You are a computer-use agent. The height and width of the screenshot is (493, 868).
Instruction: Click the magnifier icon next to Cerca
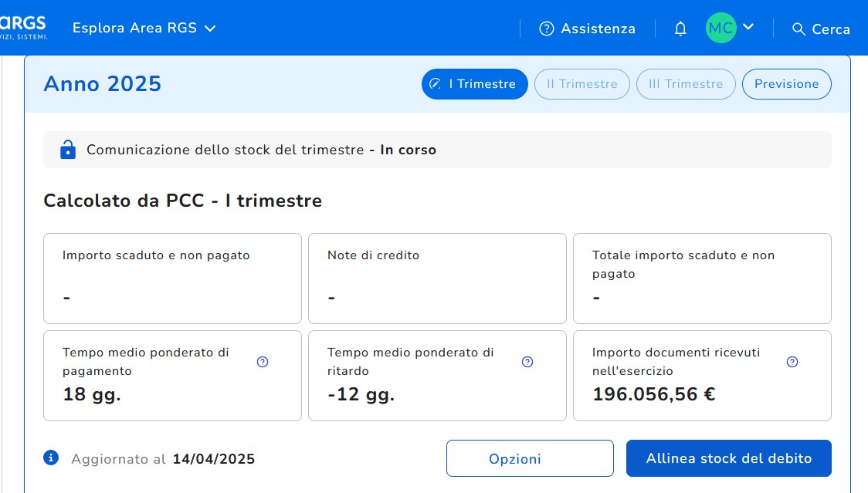(x=798, y=29)
